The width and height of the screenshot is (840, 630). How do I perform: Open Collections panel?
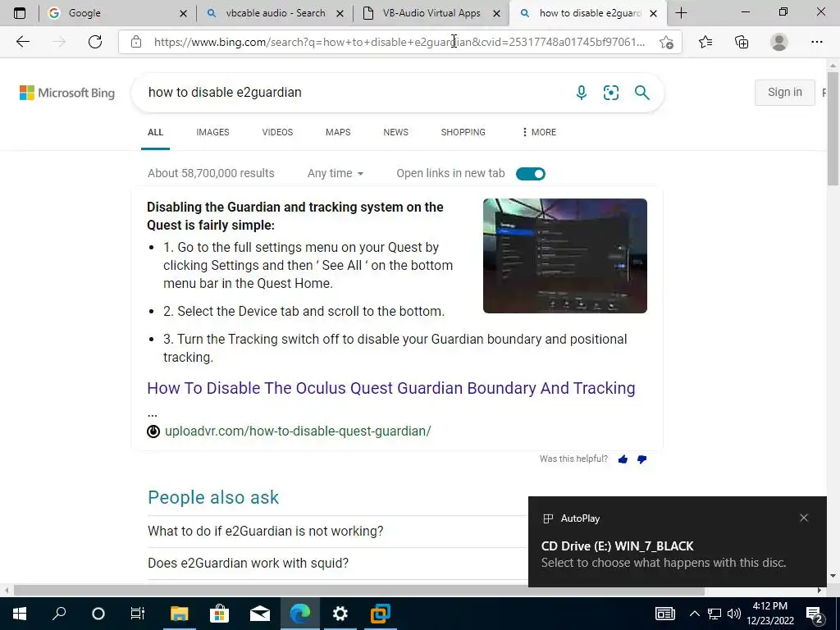coord(742,42)
